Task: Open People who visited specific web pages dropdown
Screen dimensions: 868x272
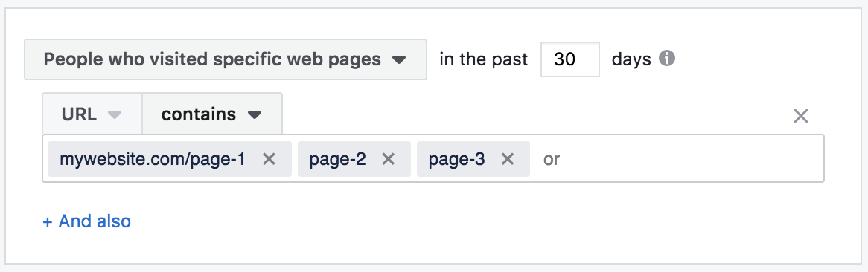Action: point(226,59)
